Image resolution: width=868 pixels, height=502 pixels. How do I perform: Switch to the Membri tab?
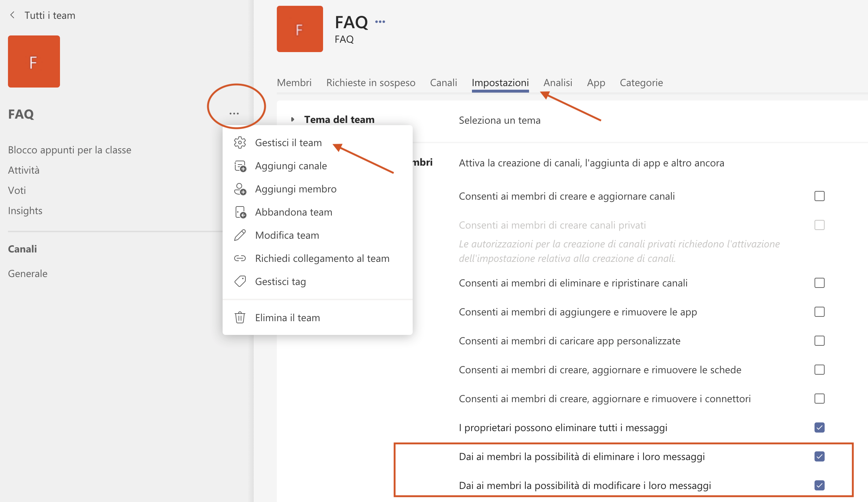click(x=294, y=82)
